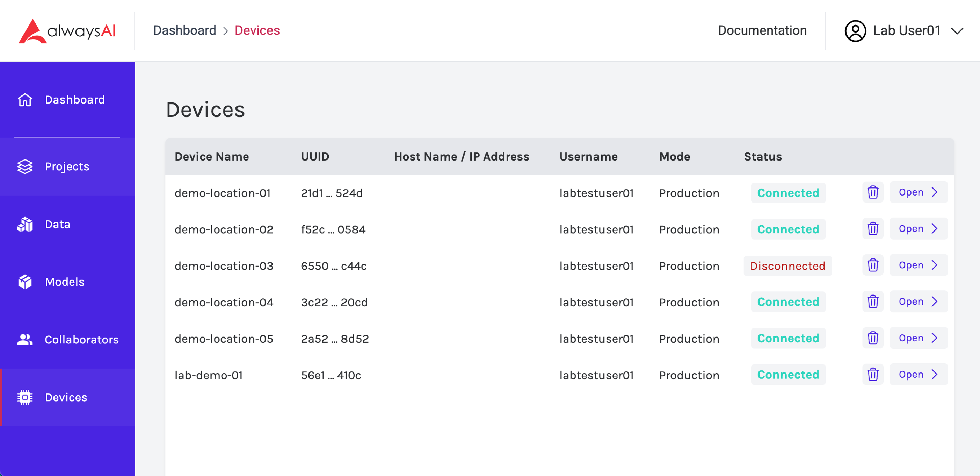Open the Documentation link
This screenshot has width=980, height=476.
pos(762,30)
